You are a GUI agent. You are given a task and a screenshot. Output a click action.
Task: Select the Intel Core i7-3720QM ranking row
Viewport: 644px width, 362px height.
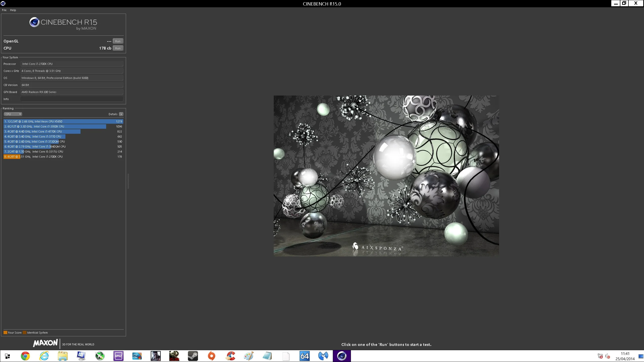(63, 142)
